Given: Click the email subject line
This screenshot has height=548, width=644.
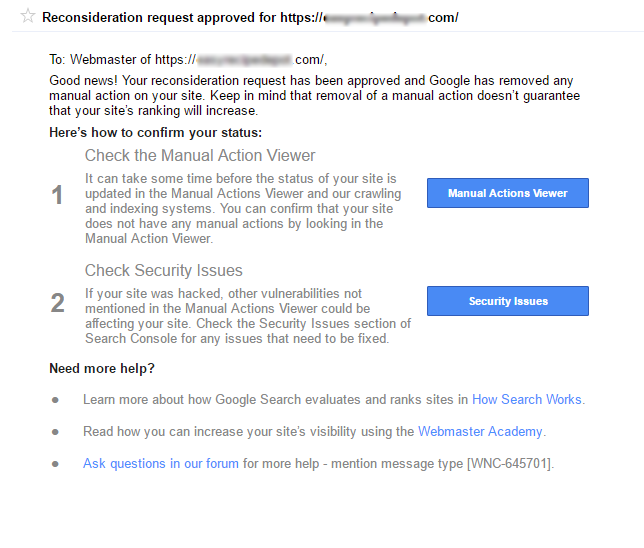Looking at the screenshot, I should 250,18.
